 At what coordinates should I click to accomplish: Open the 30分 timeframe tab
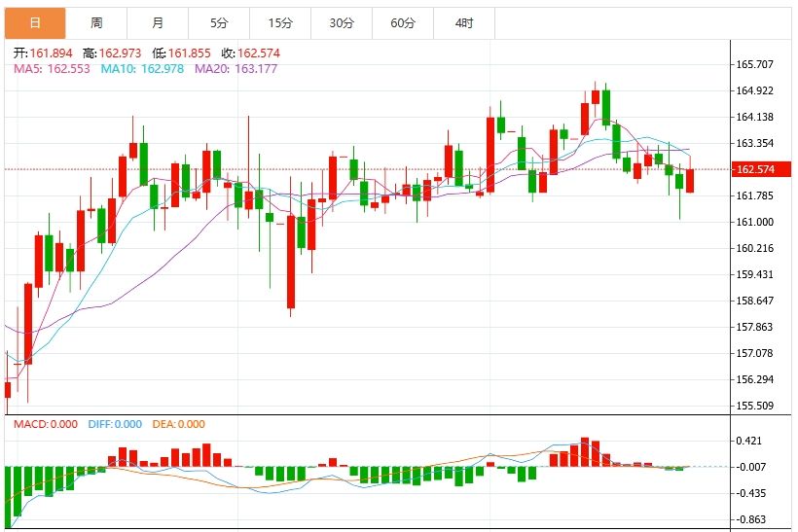[x=342, y=23]
